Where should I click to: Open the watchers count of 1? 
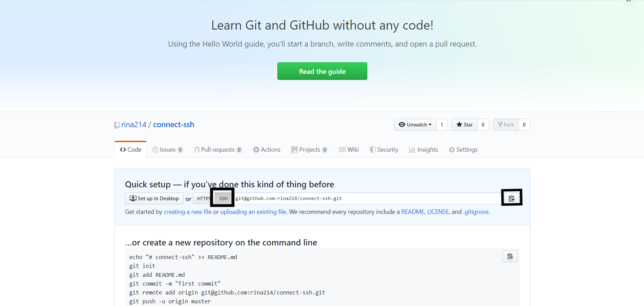[x=442, y=125]
